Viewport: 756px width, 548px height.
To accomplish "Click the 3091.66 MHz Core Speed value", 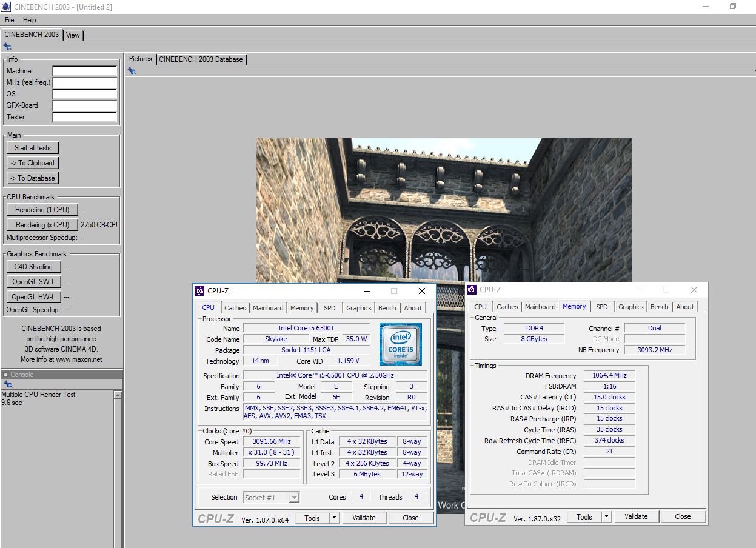I will pos(272,441).
